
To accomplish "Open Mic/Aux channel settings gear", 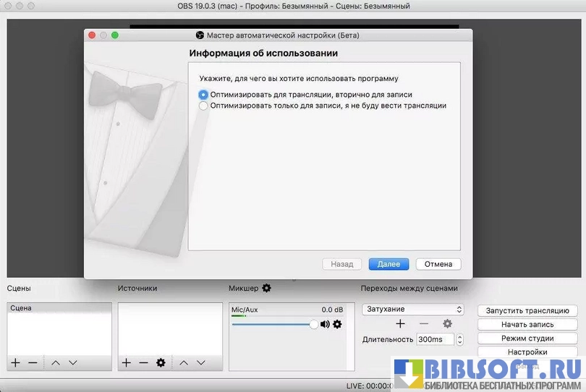I will pos(337,325).
